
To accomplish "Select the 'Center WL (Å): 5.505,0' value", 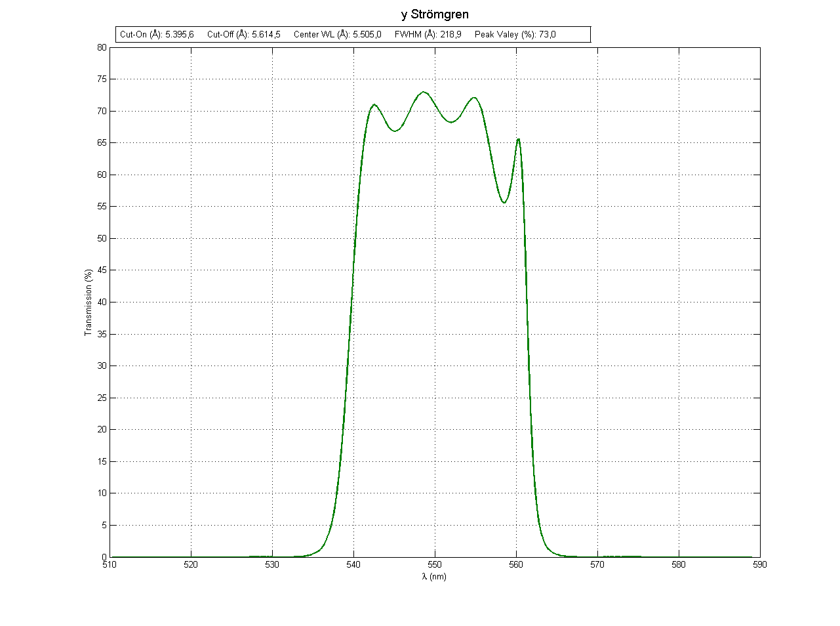I will pos(338,35).
